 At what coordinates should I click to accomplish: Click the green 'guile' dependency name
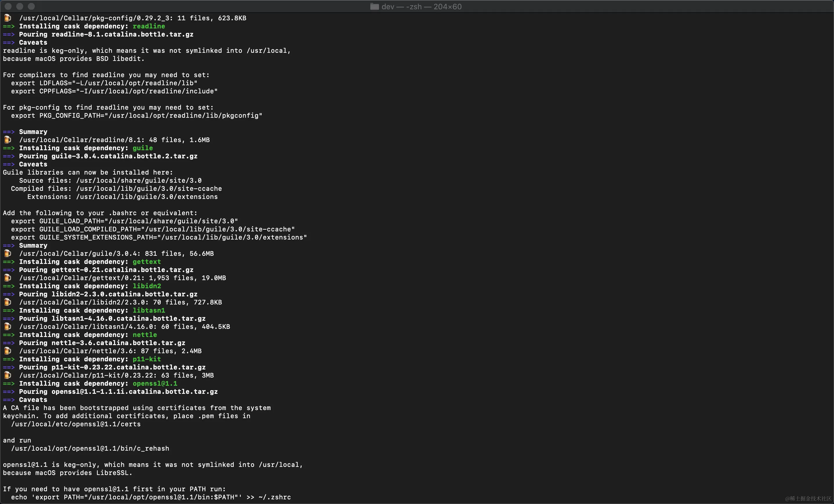143,148
